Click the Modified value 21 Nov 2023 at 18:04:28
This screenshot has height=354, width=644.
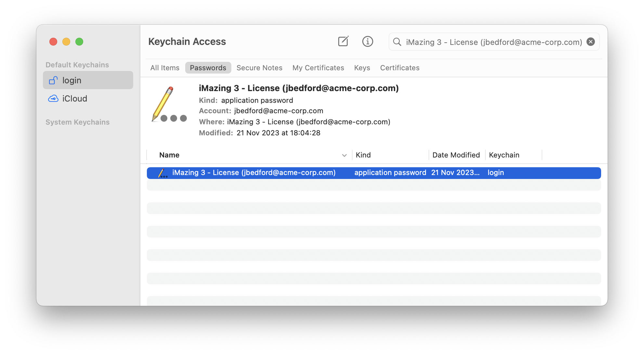point(278,133)
